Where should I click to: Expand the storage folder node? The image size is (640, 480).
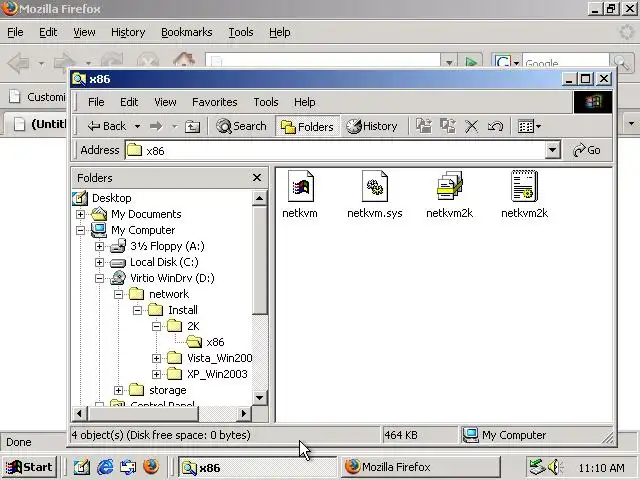[118, 390]
